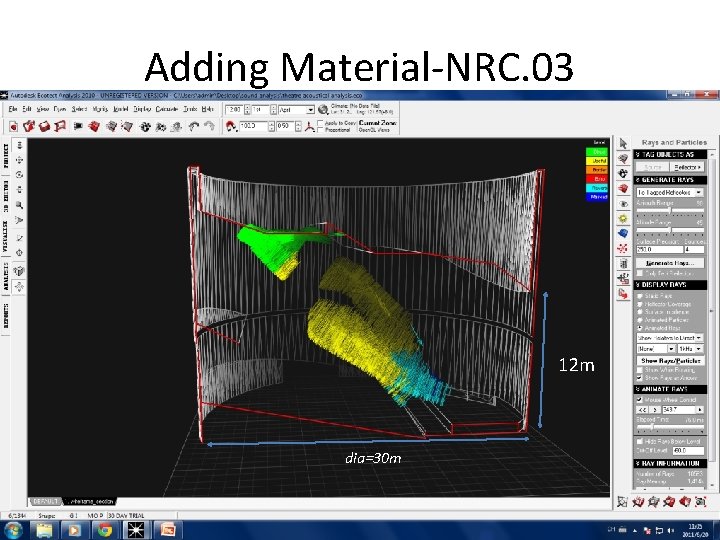
Task: Click the red 3D block icon in main toolbar
Action: click(94, 126)
